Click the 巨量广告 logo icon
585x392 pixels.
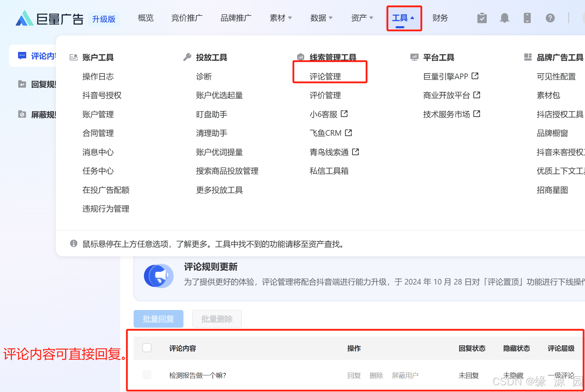24,18
